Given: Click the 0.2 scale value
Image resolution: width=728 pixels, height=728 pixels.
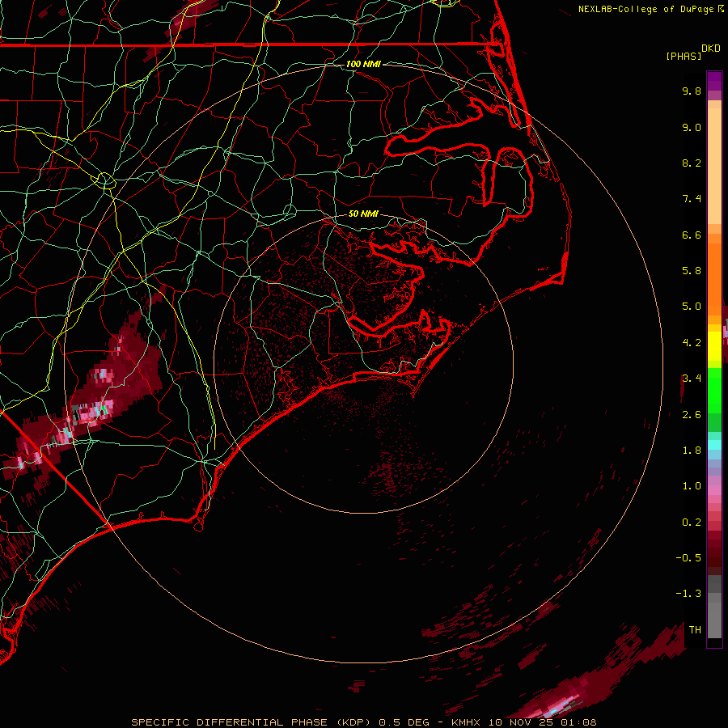Looking at the screenshot, I should click(692, 523).
